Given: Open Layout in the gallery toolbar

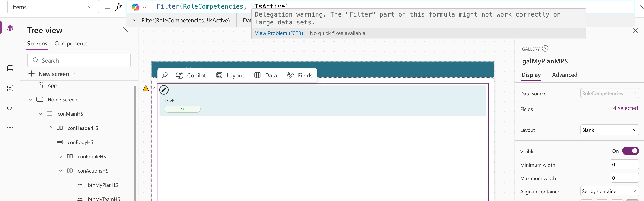Looking at the screenshot, I should [230, 75].
